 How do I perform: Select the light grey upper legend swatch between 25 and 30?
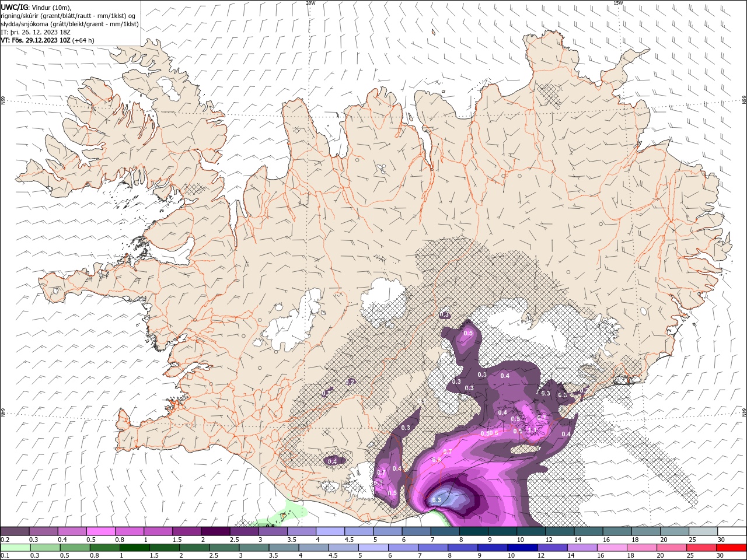(x=703, y=531)
